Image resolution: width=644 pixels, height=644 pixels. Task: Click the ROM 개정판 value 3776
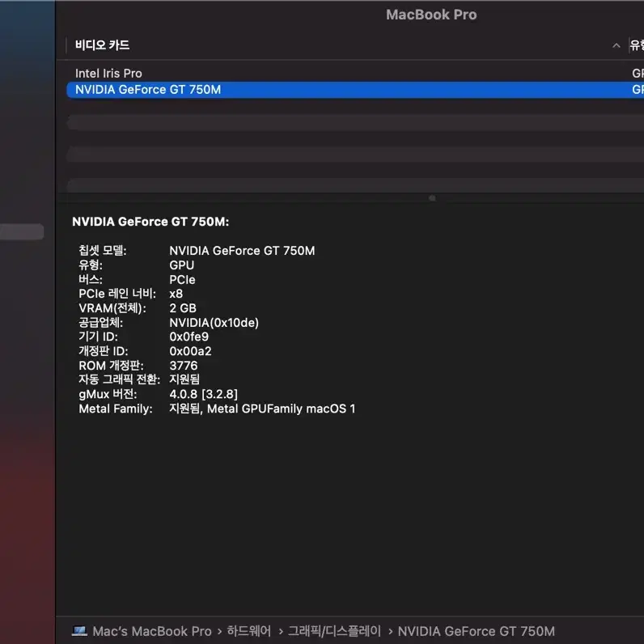(x=183, y=366)
